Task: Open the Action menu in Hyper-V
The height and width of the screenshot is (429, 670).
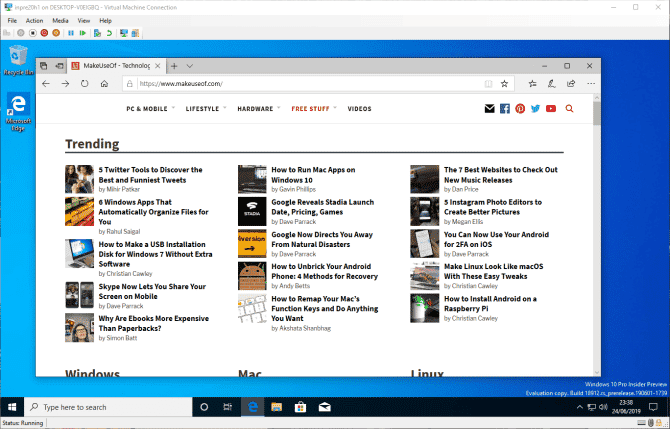Action: click(x=34, y=20)
